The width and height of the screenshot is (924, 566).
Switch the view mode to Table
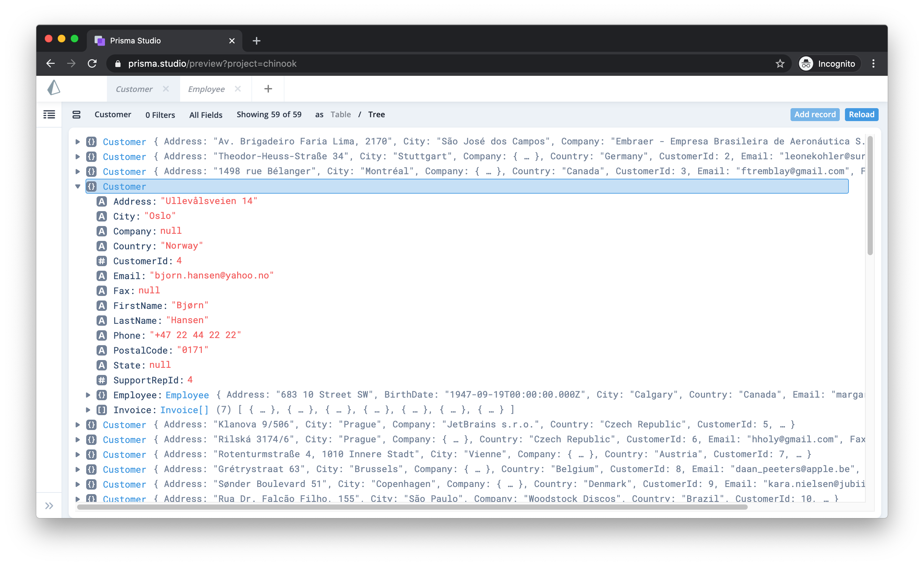point(340,114)
